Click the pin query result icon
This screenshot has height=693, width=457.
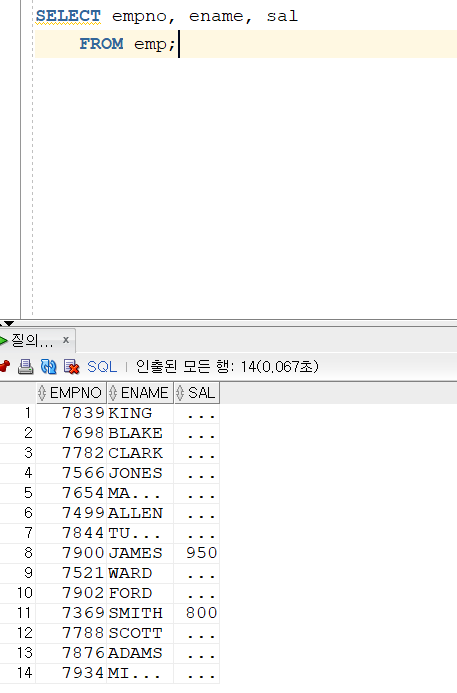coord(4,366)
